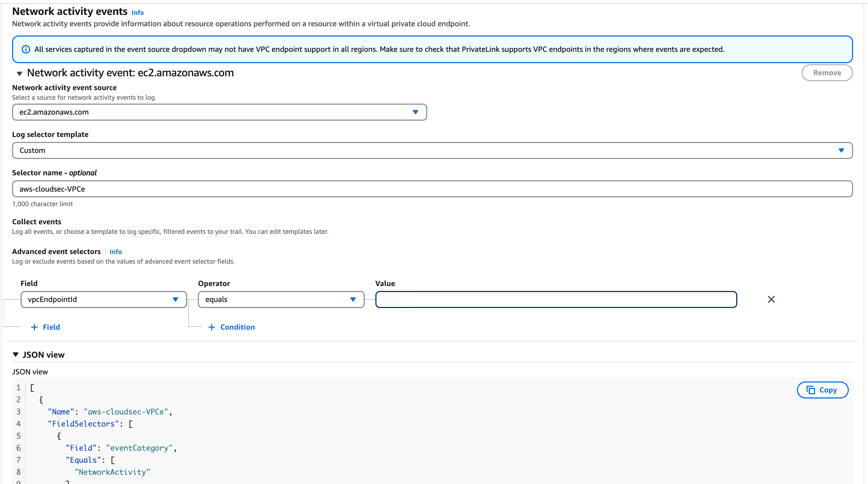868x484 pixels.
Task: Click the "Network activity event source" label
Action: pyautogui.click(x=64, y=88)
